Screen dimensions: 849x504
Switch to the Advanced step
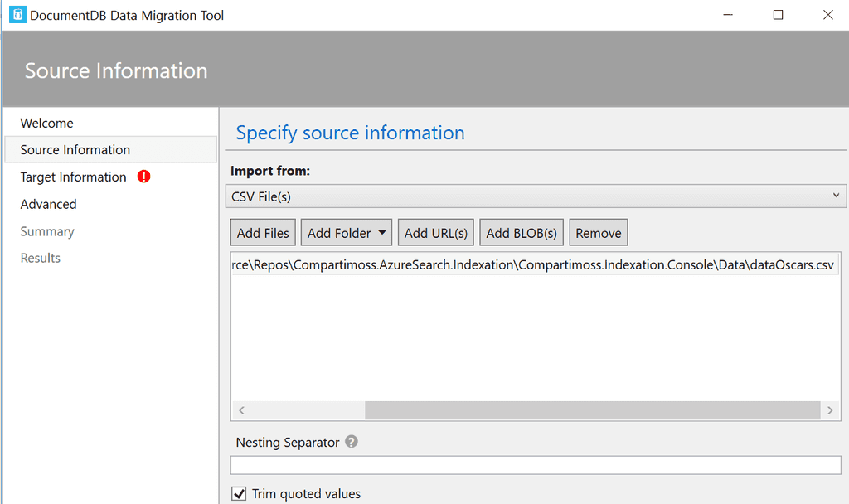coord(48,204)
